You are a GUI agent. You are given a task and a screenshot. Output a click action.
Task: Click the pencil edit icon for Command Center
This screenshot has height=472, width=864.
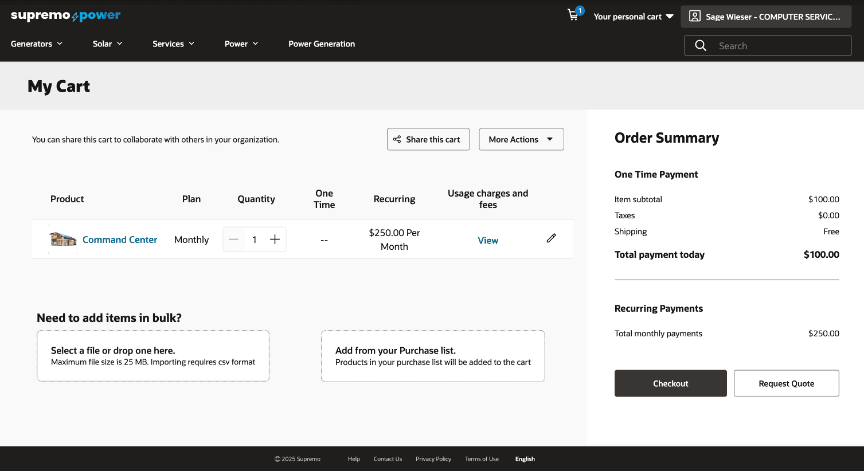pyautogui.click(x=551, y=238)
